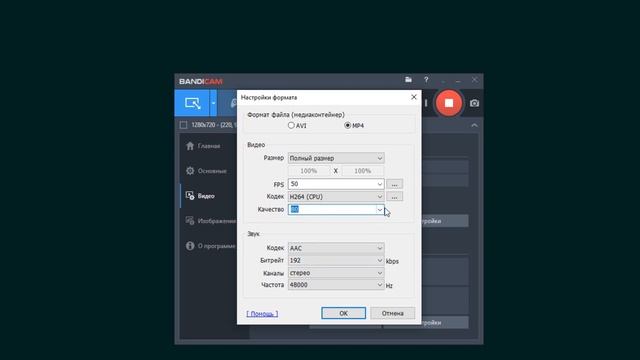Viewport: 640px width, 360px height.
Task: Click inside the Качество value field
Action: pos(332,209)
